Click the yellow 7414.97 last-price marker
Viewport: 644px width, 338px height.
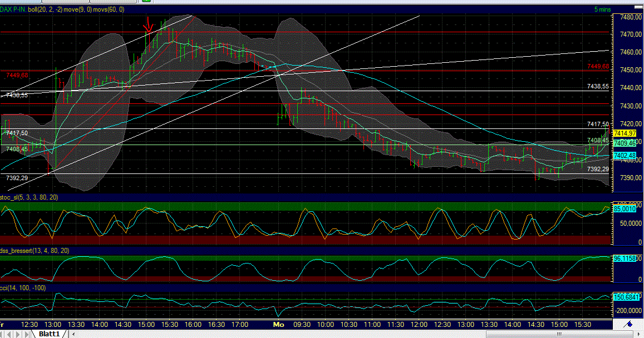(x=625, y=133)
